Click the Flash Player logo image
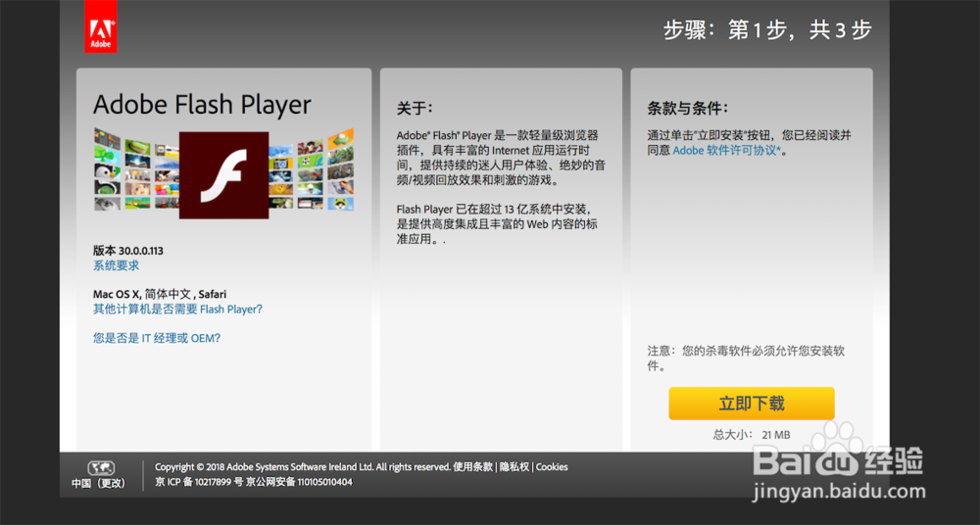 coord(223,175)
